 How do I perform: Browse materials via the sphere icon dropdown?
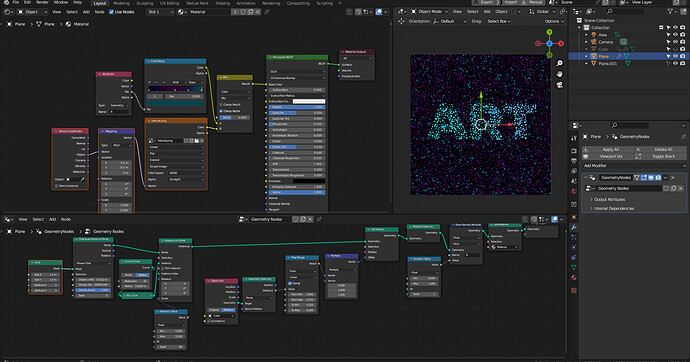(x=182, y=12)
